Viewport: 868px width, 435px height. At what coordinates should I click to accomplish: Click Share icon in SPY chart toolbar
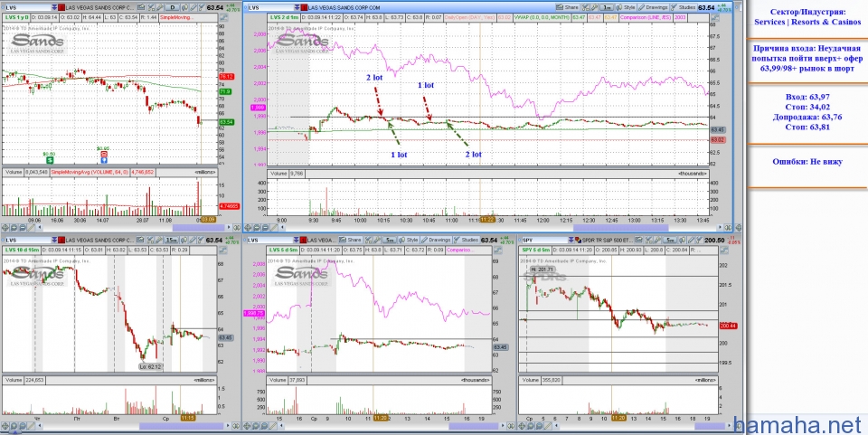point(638,241)
